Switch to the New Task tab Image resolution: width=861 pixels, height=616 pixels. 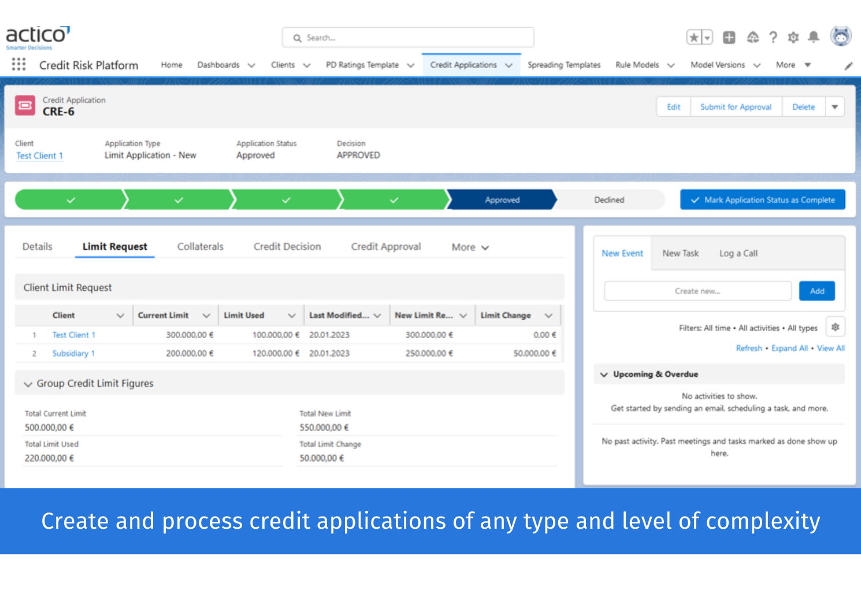click(680, 253)
